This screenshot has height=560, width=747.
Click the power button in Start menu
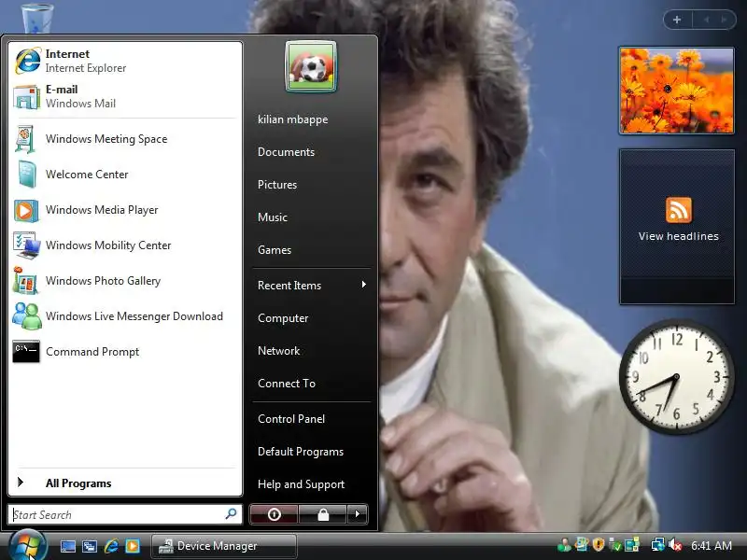pyautogui.click(x=274, y=514)
